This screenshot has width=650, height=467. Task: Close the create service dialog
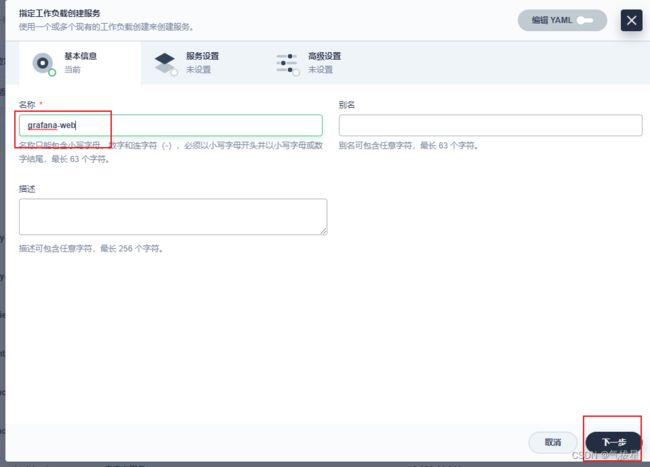pyautogui.click(x=631, y=20)
